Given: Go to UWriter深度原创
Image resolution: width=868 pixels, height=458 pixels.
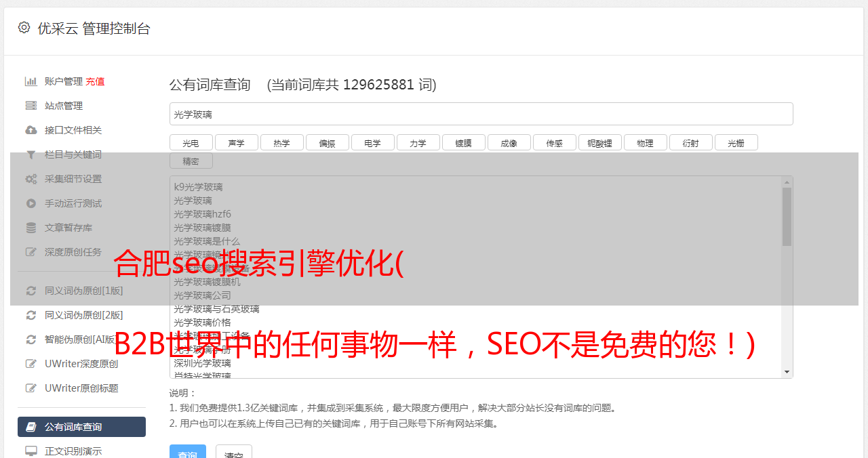Looking at the screenshot, I should (81, 364).
